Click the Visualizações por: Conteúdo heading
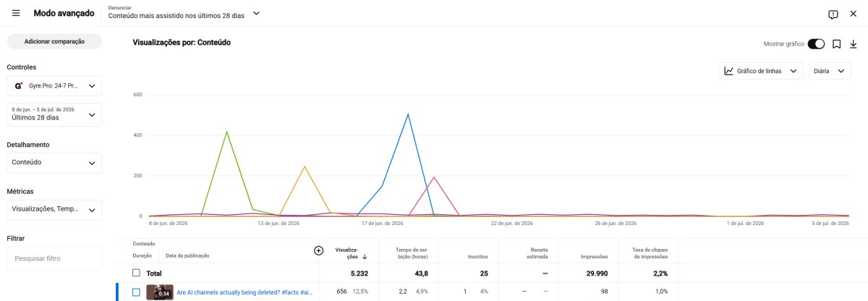The height and width of the screenshot is (301, 868). [182, 43]
